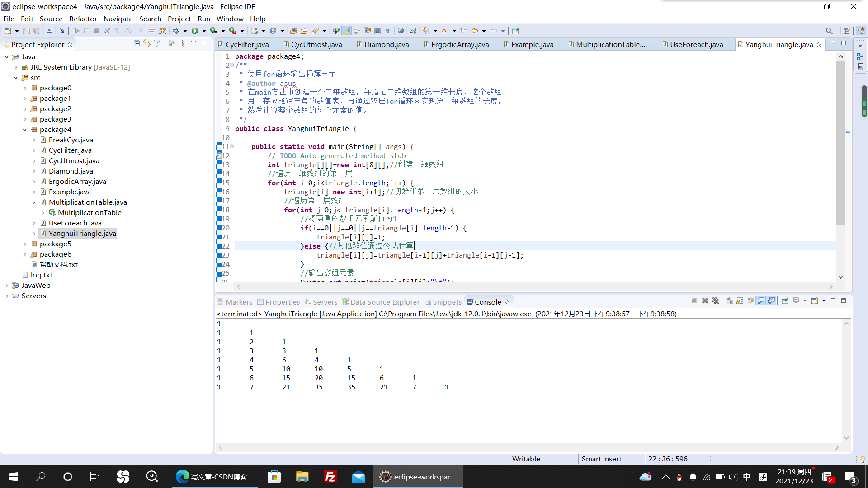This screenshot has height=488, width=868.
Task: Click Remove All Terminated Launches icon
Action: click(715, 301)
